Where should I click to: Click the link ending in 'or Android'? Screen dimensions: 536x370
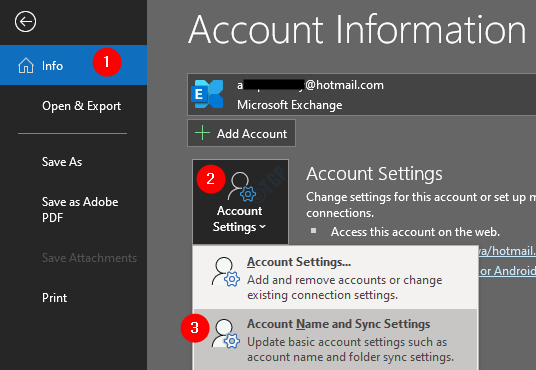click(x=507, y=271)
